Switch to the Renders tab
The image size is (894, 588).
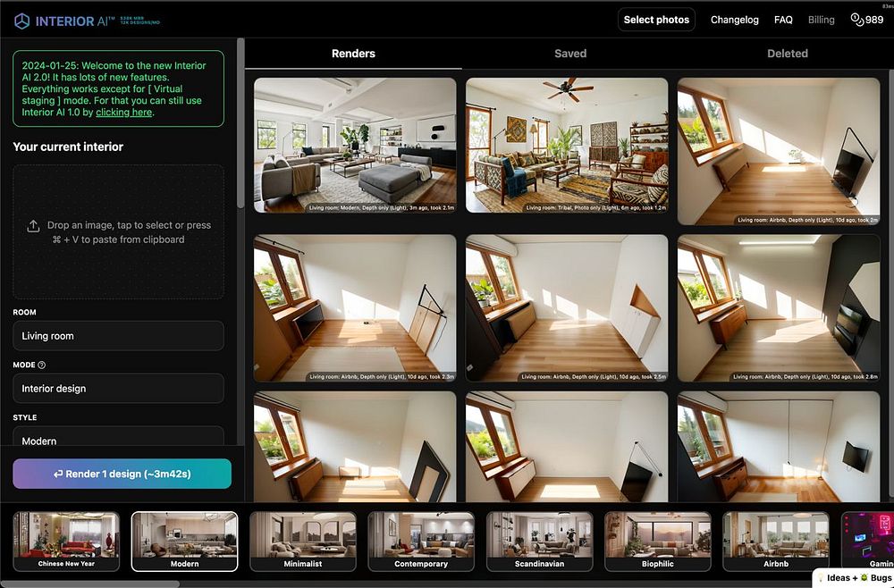pyautogui.click(x=353, y=54)
